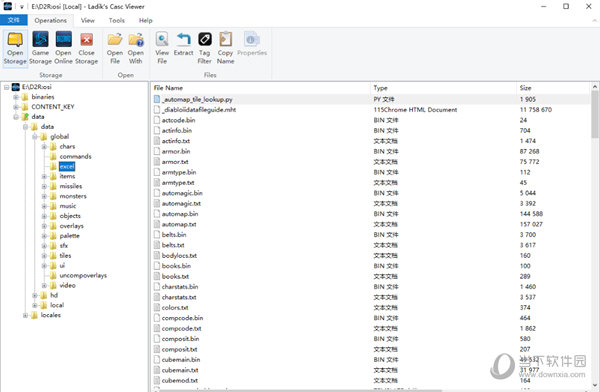Click the file list vertical scrollbar thumb
The image size is (600, 392).
595,114
